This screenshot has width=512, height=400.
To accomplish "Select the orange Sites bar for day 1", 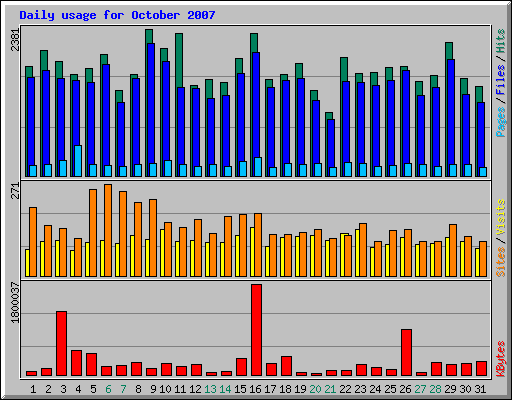I will point(33,242).
